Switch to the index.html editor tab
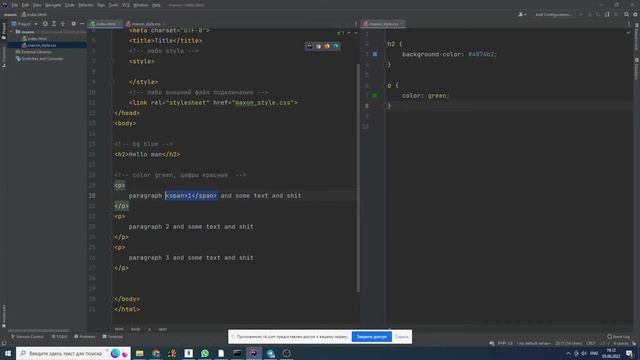 [x=104, y=24]
